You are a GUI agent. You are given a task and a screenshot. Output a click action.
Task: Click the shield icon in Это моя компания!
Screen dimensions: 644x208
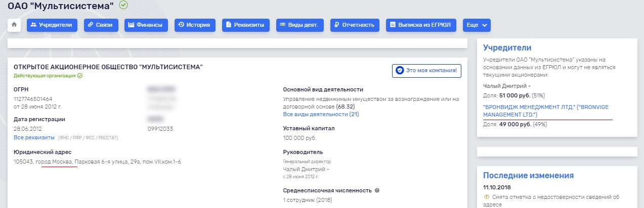tap(400, 71)
